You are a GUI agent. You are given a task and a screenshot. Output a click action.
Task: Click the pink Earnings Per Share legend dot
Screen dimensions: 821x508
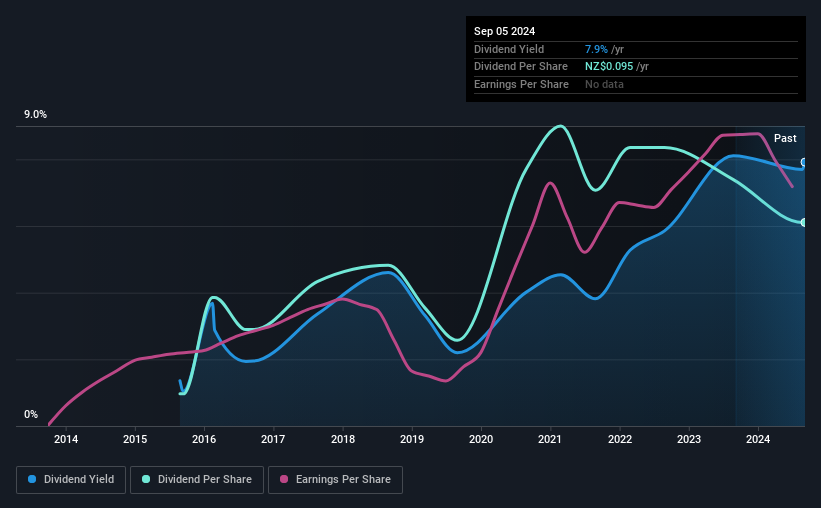(284, 479)
